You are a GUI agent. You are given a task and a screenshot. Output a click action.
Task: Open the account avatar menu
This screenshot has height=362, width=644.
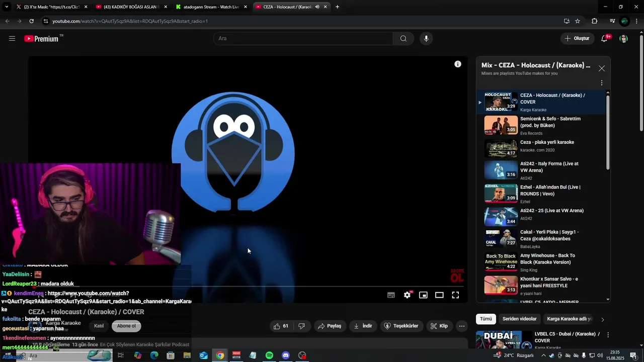click(624, 39)
